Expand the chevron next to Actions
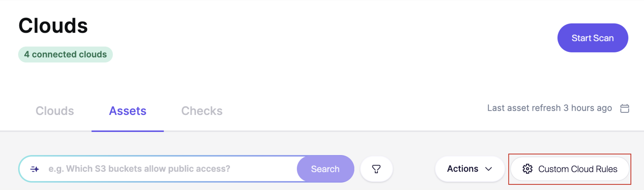Screen dimensions: 644x190 488,169
